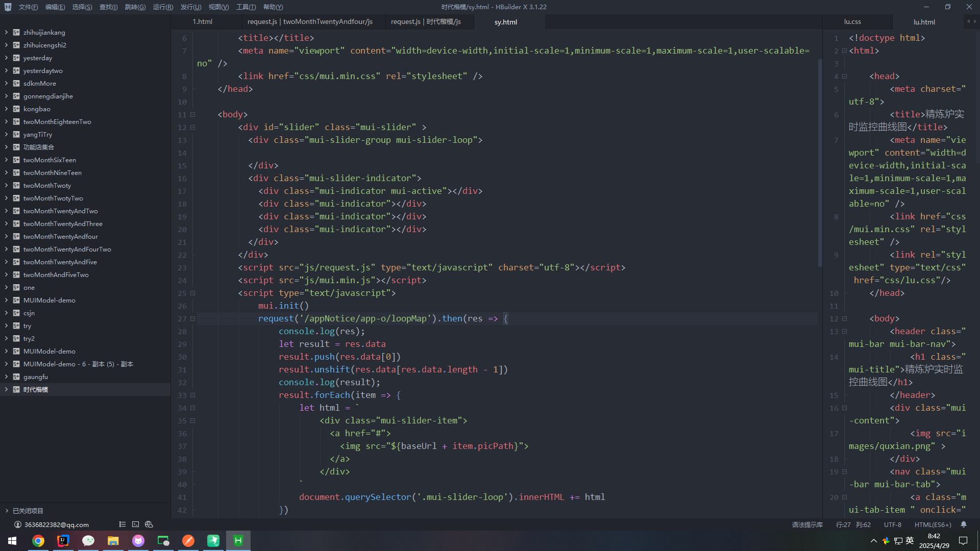Click tab scroll arrows beside lu.html

[971, 21]
